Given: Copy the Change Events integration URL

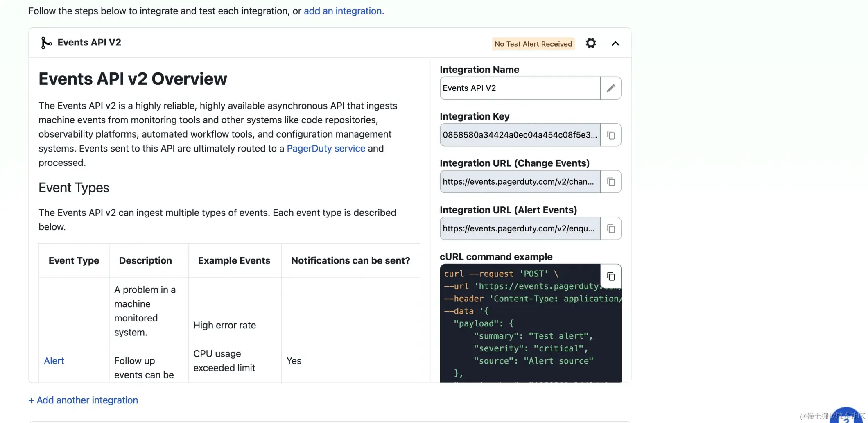Looking at the screenshot, I should 611,182.
